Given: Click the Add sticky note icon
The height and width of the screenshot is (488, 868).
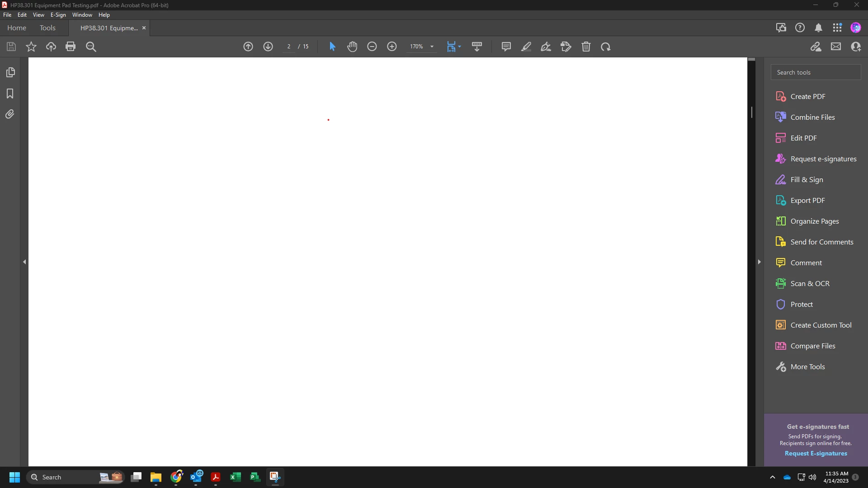Looking at the screenshot, I should point(506,47).
